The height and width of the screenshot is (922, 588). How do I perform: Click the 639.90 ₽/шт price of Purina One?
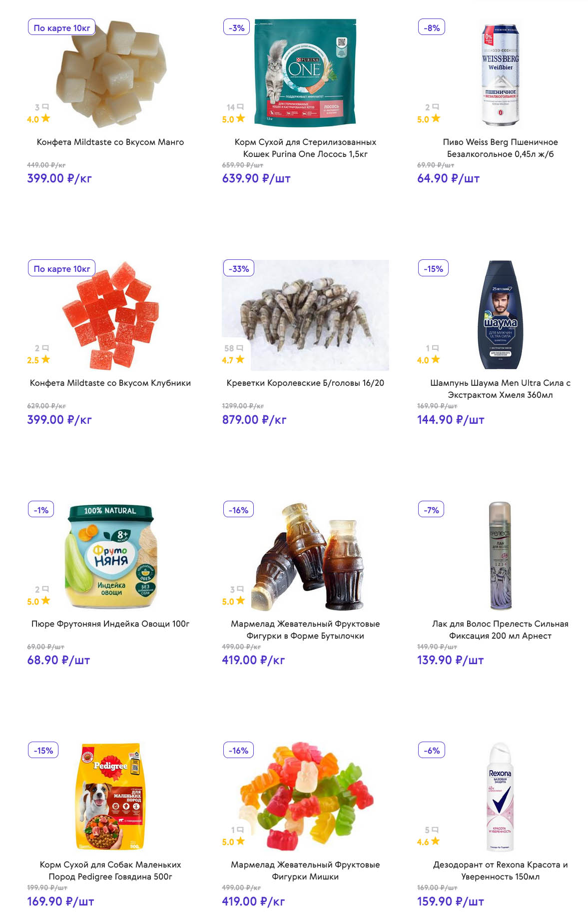pyautogui.click(x=256, y=178)
